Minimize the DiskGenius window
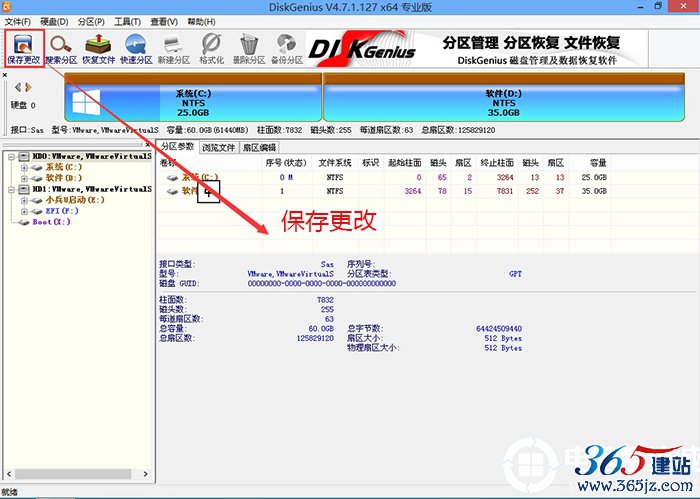The height and width of the screenshot is (499, 700). [x=641, y=6]
